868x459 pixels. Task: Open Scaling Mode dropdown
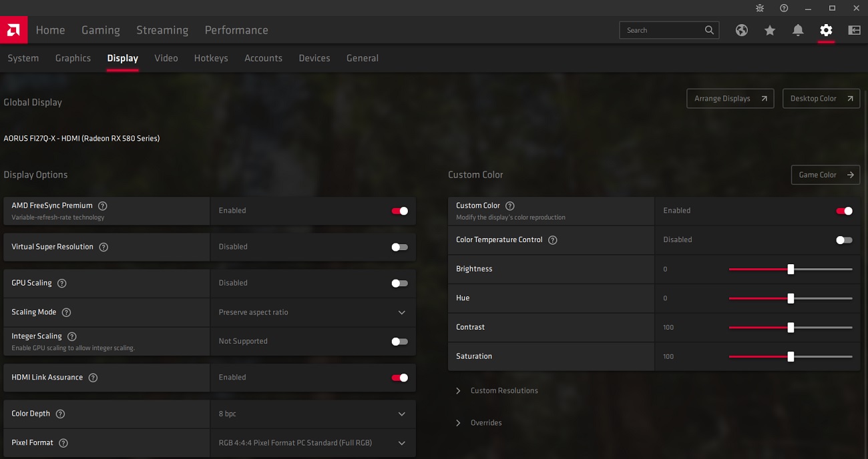point(313,312)
